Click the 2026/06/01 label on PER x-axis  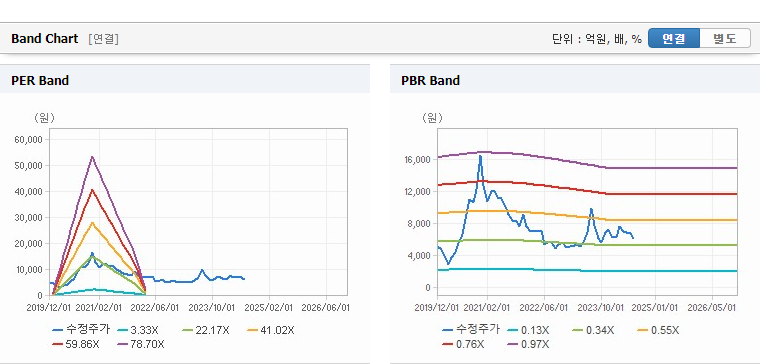(325, 307)
